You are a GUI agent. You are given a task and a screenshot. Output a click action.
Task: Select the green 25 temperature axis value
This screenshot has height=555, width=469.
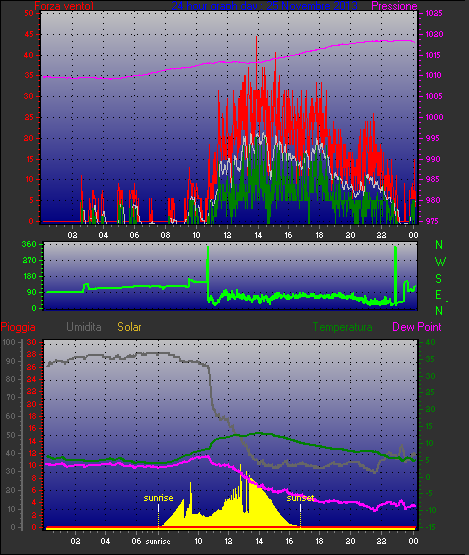click(x=430, y=393)
